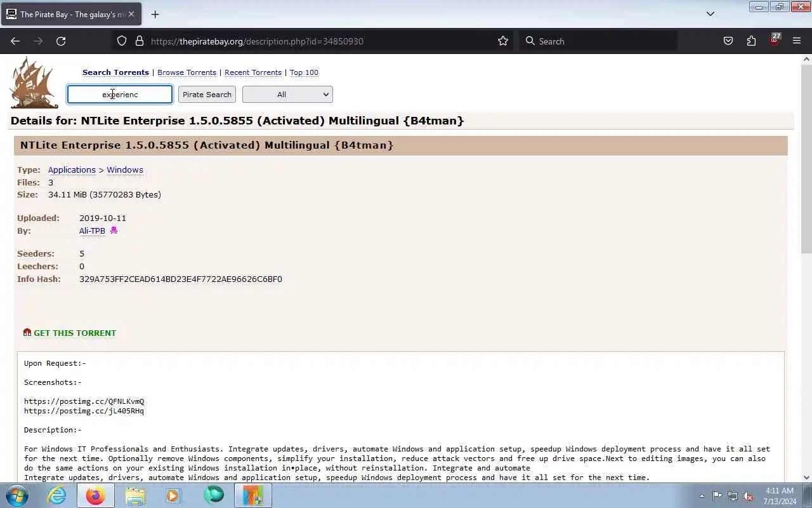The height and width of the screenshot is (508, 812).
Task: Click the upload date 2019-10-11
Action: click(103, 218)
